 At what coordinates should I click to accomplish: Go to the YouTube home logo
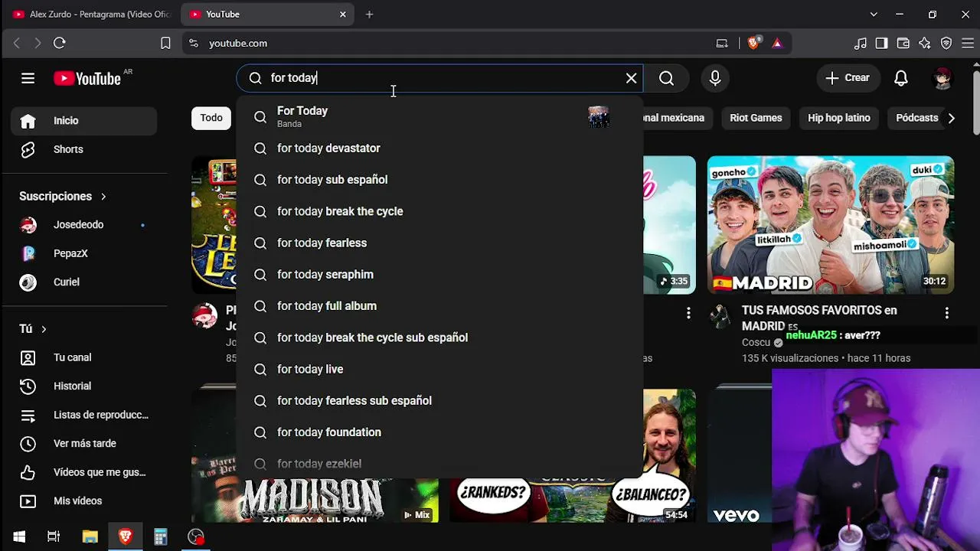pyautogui.click(x=87, y=78)
